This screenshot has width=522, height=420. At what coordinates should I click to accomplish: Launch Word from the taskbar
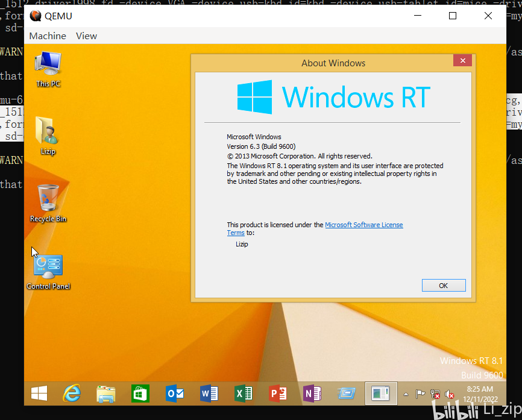tap(209, 393)
